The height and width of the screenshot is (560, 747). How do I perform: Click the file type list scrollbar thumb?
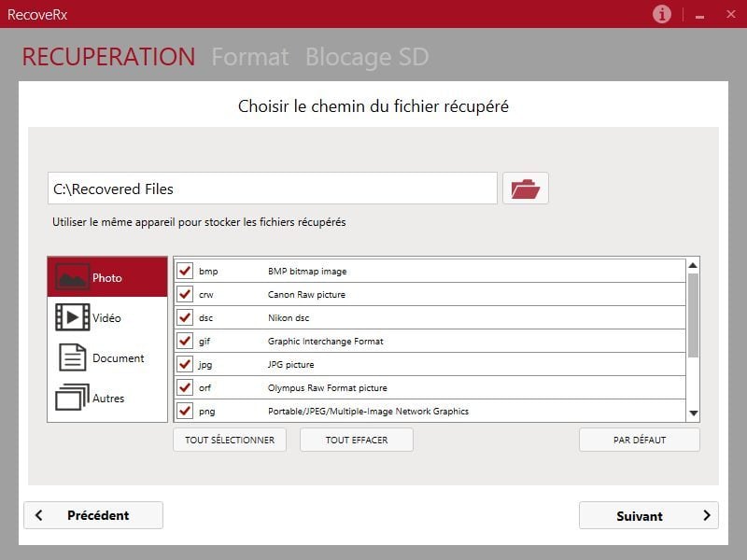point(693,314)
